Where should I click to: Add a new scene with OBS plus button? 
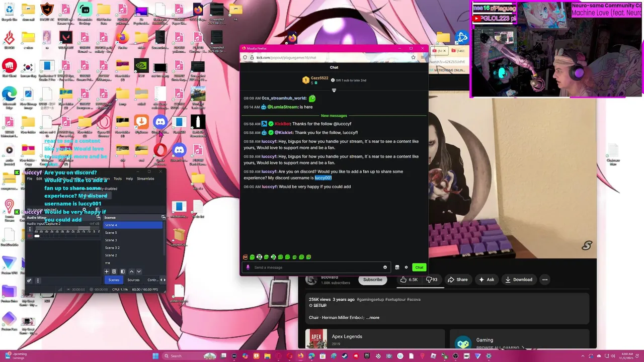pos(107,271)
